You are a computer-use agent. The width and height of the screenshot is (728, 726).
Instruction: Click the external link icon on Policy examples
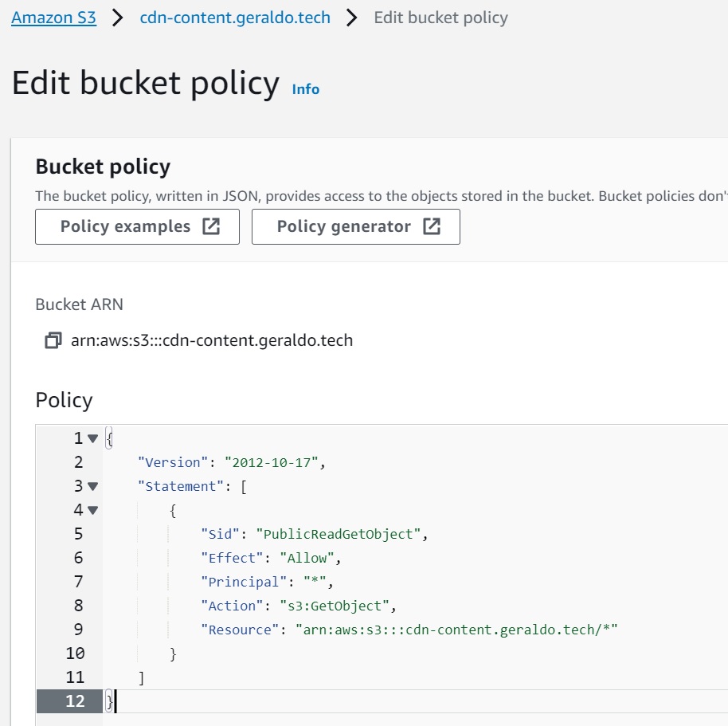tap(211, 226)
